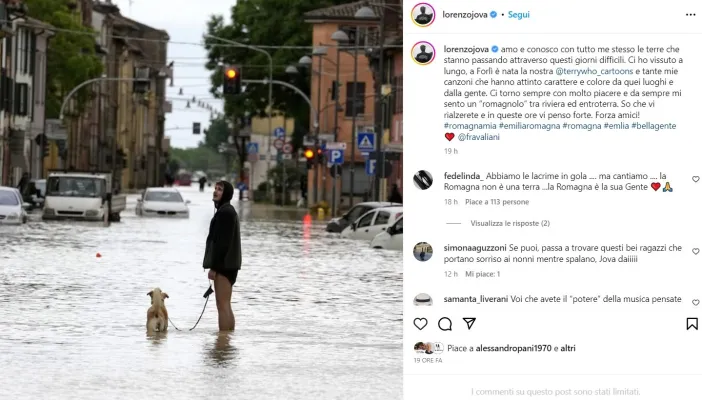Screen dimensions: 702x400
Task: Open the three-dot more options menu
Action: 690,15
